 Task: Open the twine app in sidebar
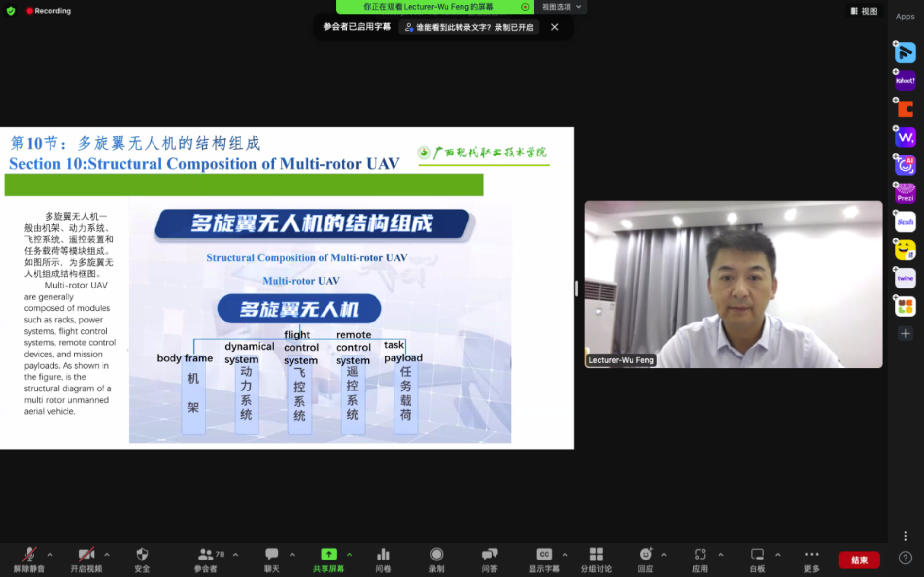coord(905,278)
